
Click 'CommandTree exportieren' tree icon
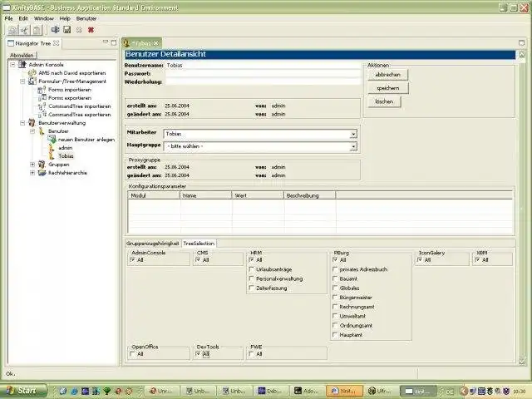[x=42, y=114]
